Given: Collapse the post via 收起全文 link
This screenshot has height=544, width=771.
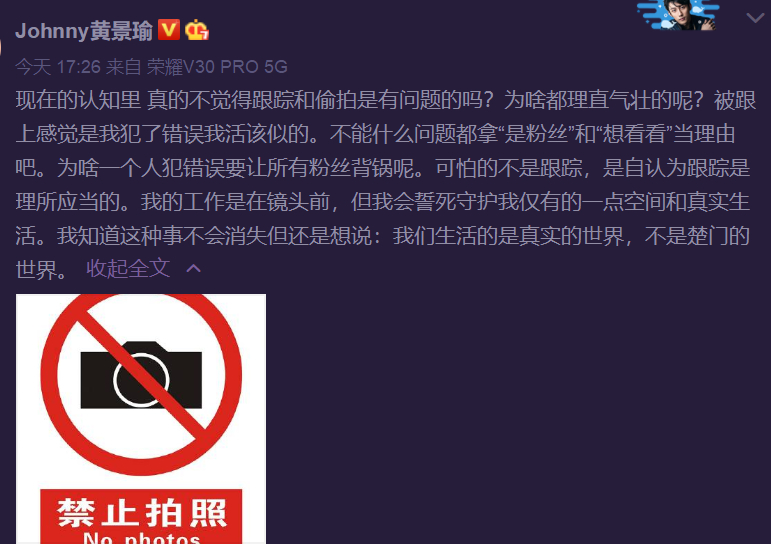Looking at the screenshot, I should point(128,269).
